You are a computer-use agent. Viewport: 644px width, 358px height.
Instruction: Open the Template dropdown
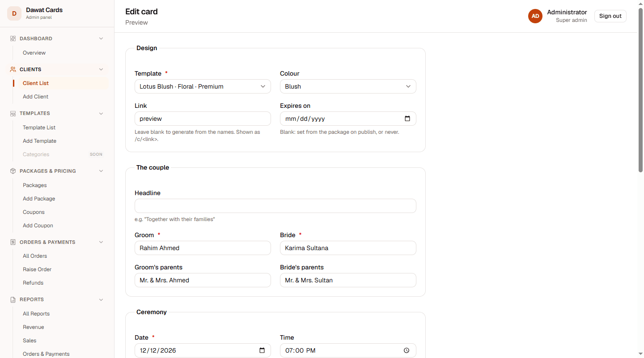[203, 86]
